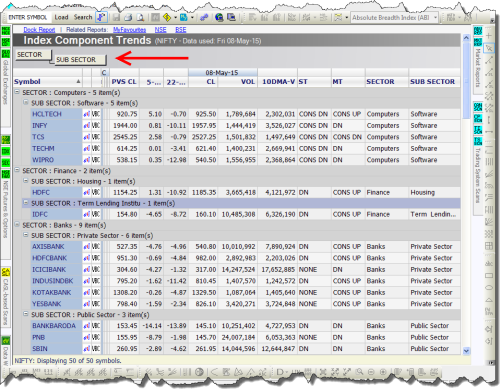Collapse the SUB SECTOR : Software group
This screenshot has height=389, width=500.
pyautogui.click(x=26, y=102)
